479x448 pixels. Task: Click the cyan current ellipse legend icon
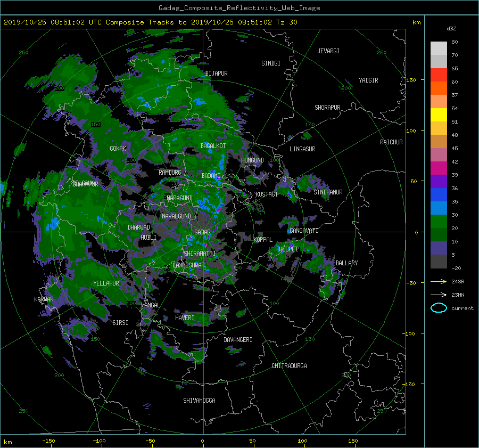[x=439, y=308]
